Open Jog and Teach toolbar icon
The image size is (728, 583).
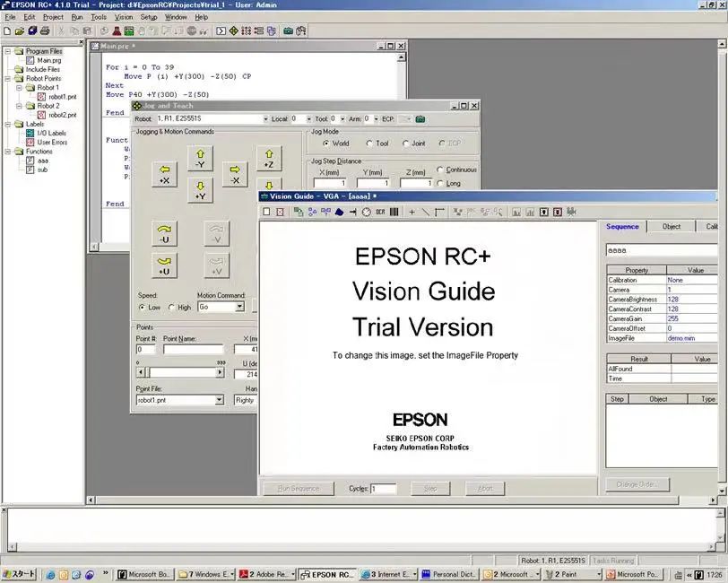[233, 31]
